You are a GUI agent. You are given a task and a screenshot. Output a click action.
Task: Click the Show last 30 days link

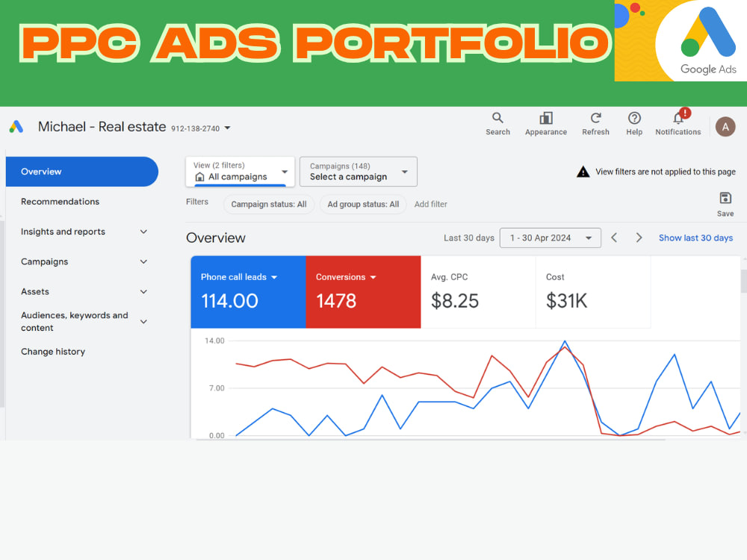(695, 237)
